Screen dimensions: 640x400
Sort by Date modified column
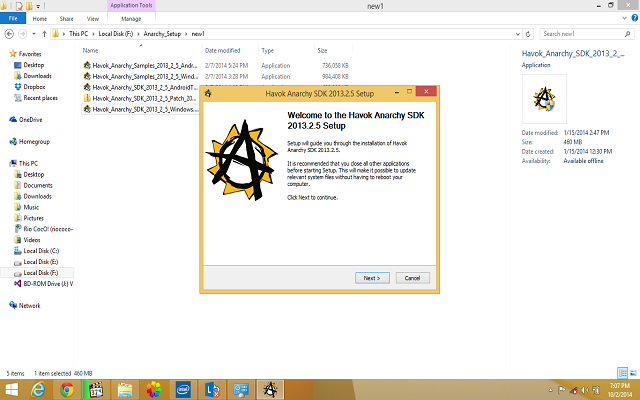222,51
